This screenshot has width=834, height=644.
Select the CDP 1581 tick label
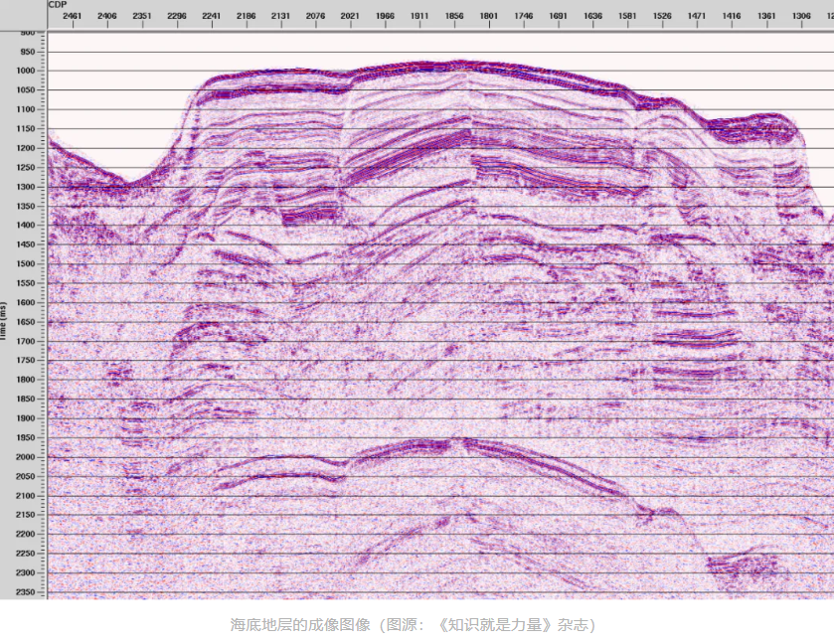(627, 17)
